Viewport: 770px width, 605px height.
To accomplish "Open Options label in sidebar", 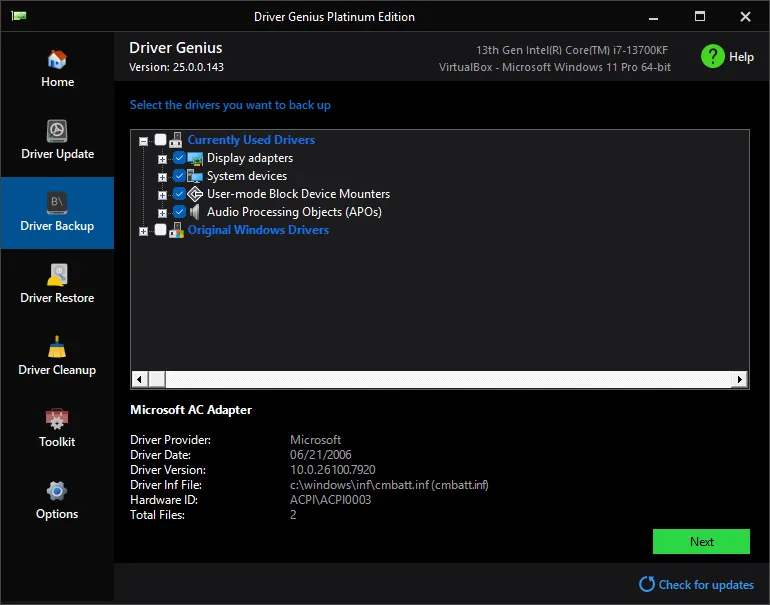I will (x=57, y=514).
